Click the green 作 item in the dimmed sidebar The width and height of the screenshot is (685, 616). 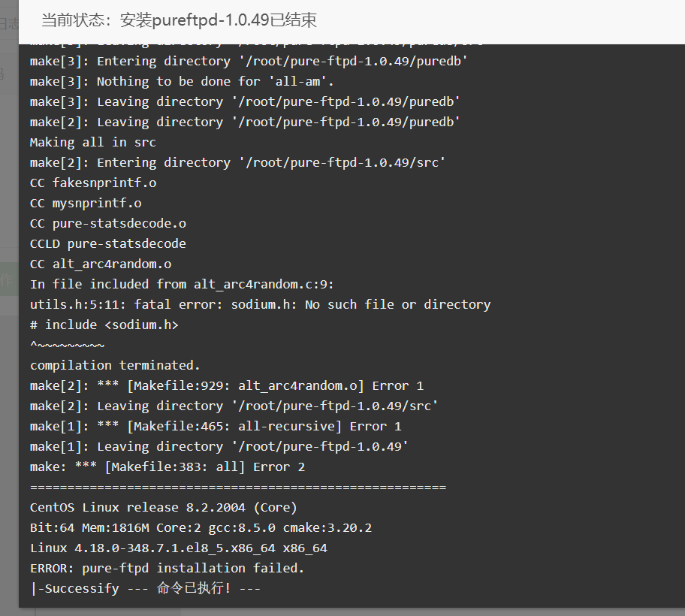click(x=9, y=279)
